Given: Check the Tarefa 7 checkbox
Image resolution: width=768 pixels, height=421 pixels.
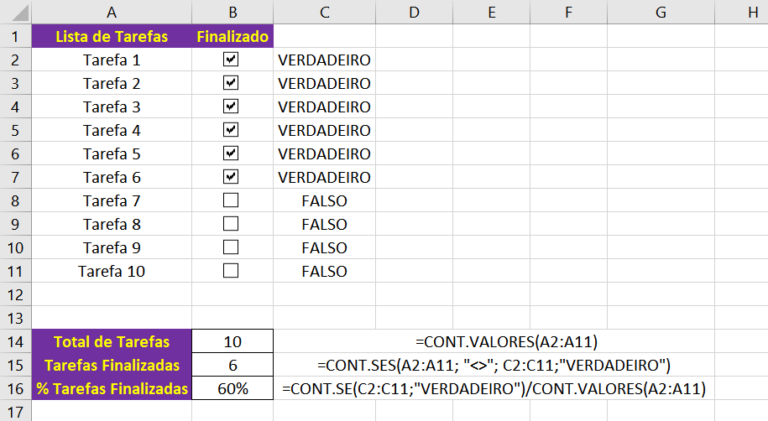Looking at the screenshot, I should tap(231, 200).
